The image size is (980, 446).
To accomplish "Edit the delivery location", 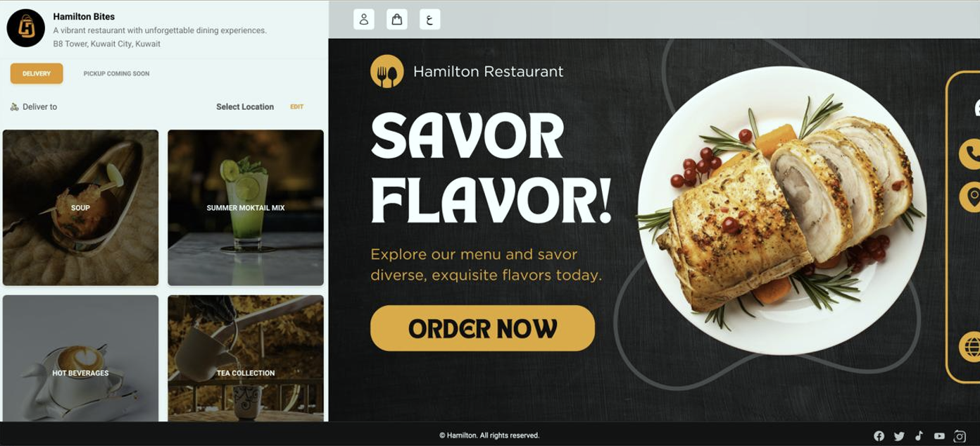I will (297, 107).
